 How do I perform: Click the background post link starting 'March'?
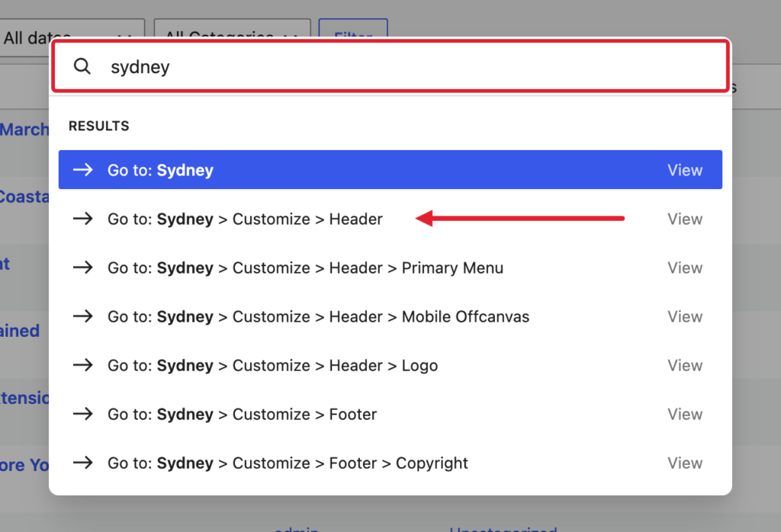pos(24,130)
